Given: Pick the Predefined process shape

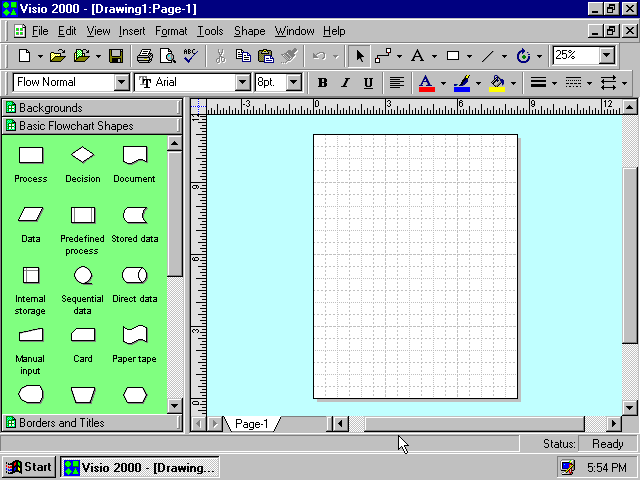Looking at the screenshot, I should [83, 215].
